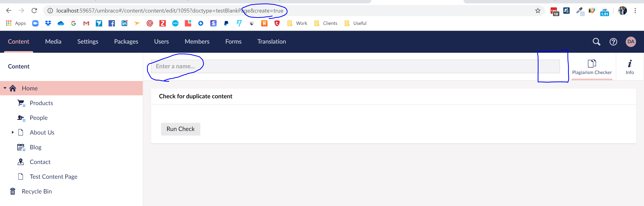Viewport: 644px width, 206px height.
Task: Open the Umbraco backoffice search icon
Action: pos(596,42)
